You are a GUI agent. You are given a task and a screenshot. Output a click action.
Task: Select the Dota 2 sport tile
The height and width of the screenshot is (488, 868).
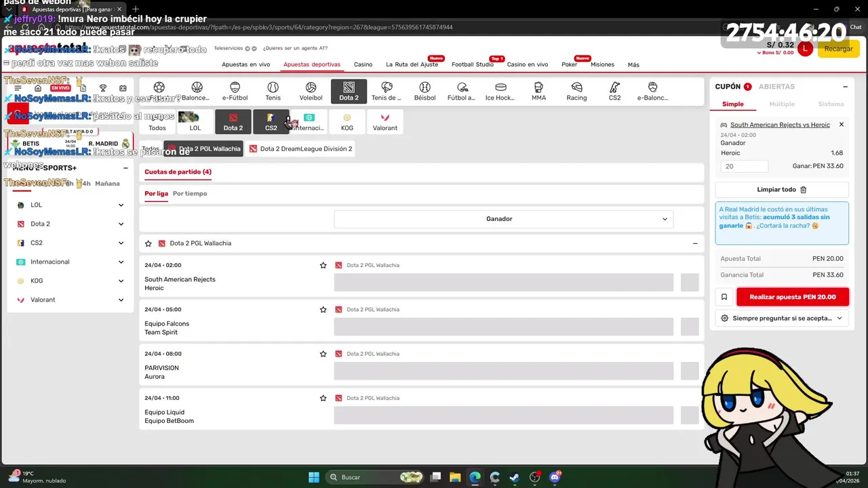(x=349, y=91)
